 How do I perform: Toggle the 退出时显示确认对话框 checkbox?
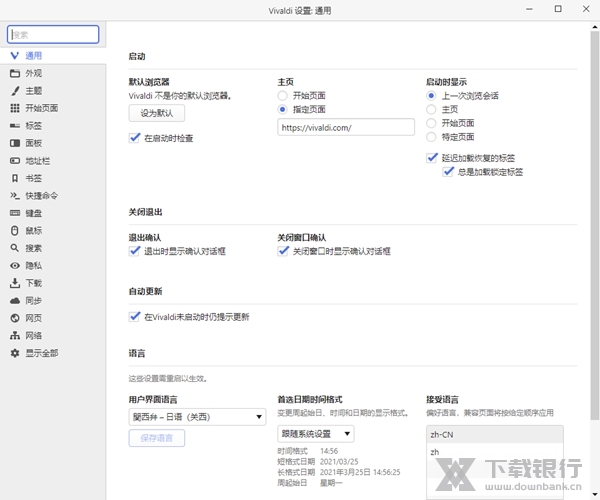(x=134, y=251)
